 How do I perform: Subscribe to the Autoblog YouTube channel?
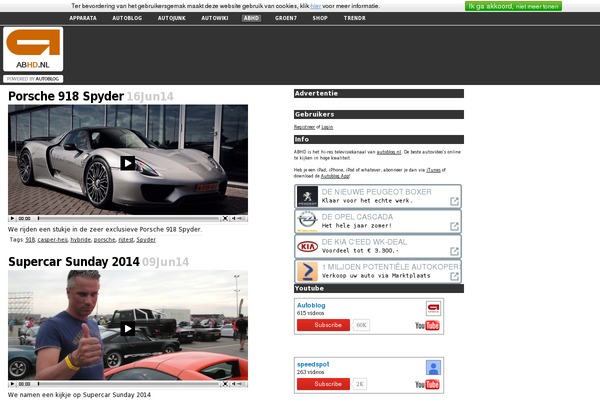coord(323,325)
